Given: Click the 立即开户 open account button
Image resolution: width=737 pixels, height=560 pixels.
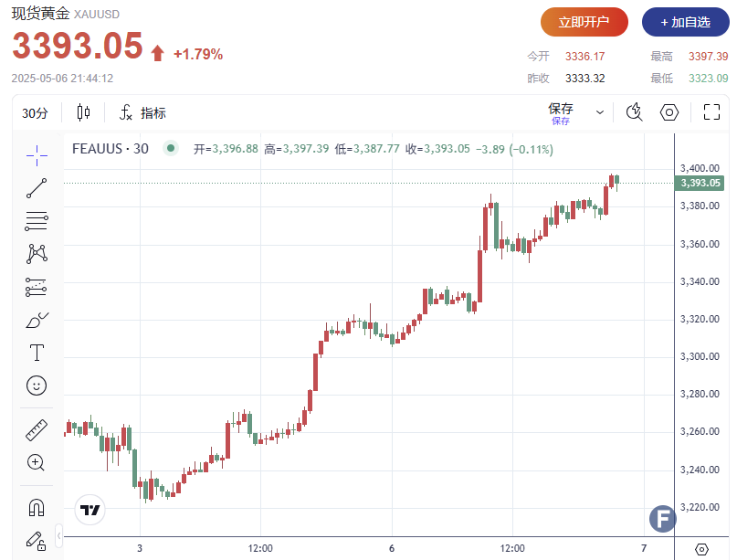Looking at the screenshot, I should click(584, 21).
